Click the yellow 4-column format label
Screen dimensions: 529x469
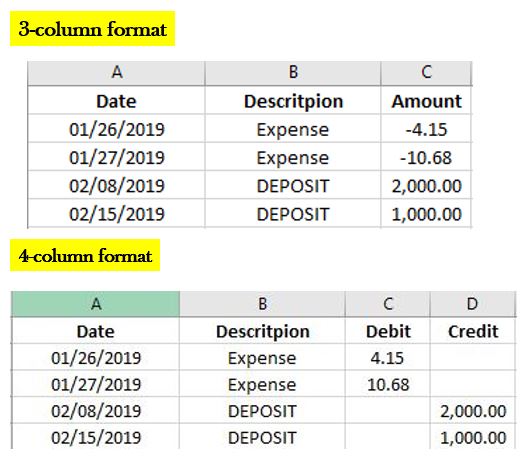(x=85, y=255)
